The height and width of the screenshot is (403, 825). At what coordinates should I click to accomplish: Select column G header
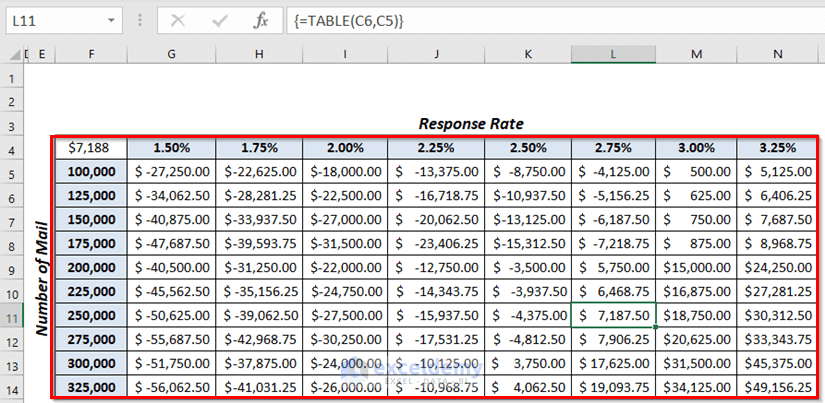pos(172,54)
